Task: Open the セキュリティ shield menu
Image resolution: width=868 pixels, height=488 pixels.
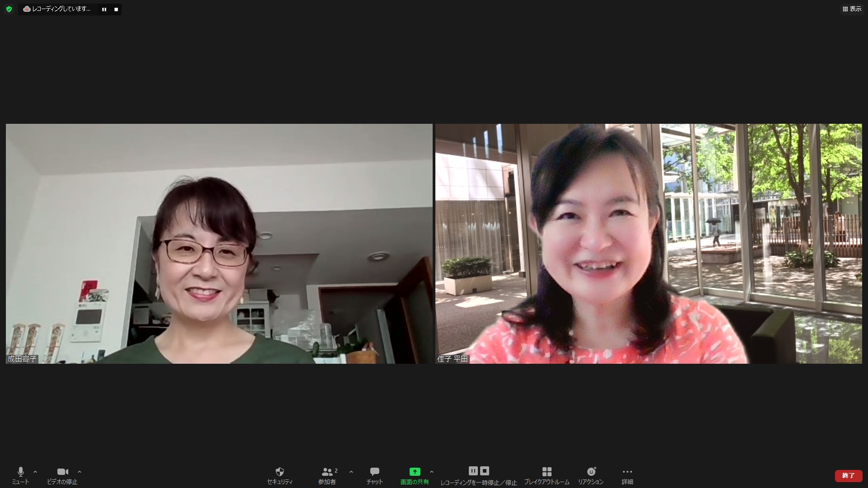Action: tap(280, 475)
